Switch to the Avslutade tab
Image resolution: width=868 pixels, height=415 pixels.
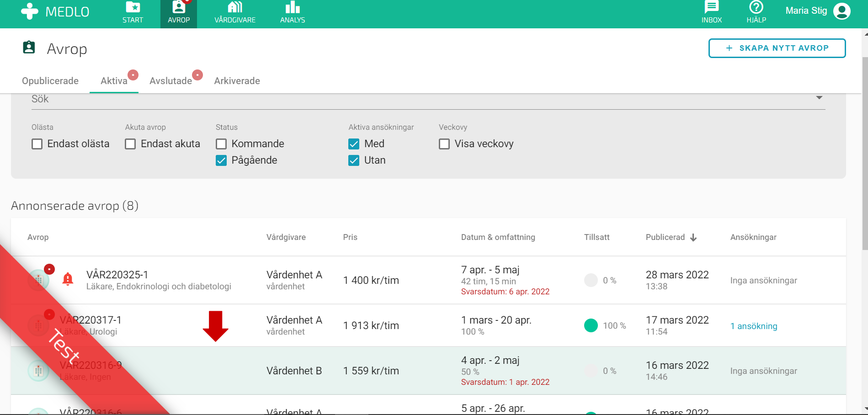[171, 81]
